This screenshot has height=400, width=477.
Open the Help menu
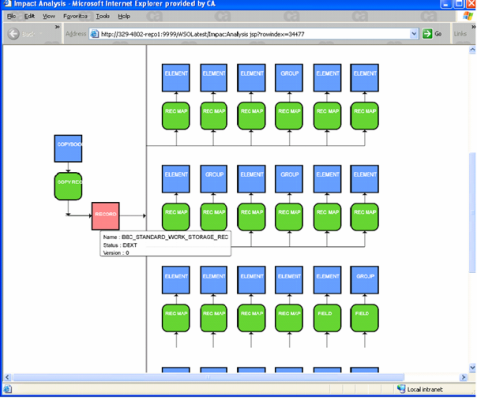124,16
